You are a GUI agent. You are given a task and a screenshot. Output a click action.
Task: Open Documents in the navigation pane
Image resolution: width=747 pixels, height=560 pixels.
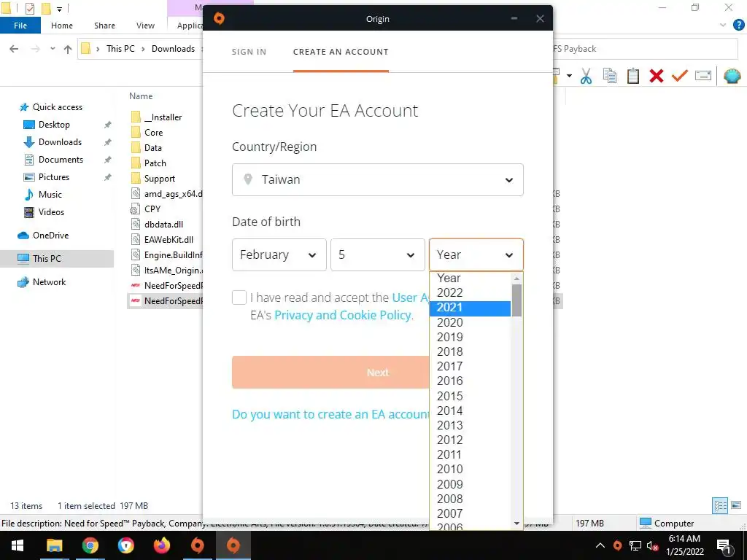point(61,160)
